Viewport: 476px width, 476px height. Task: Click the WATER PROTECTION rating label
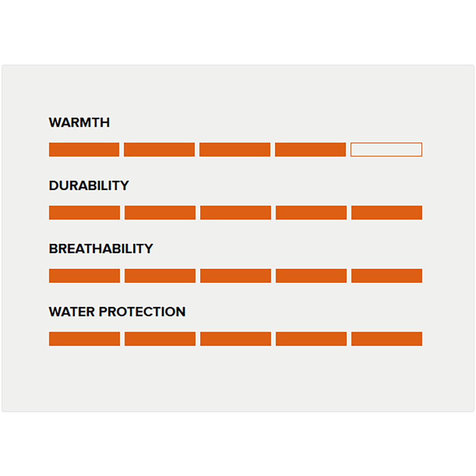coord(117,312)
